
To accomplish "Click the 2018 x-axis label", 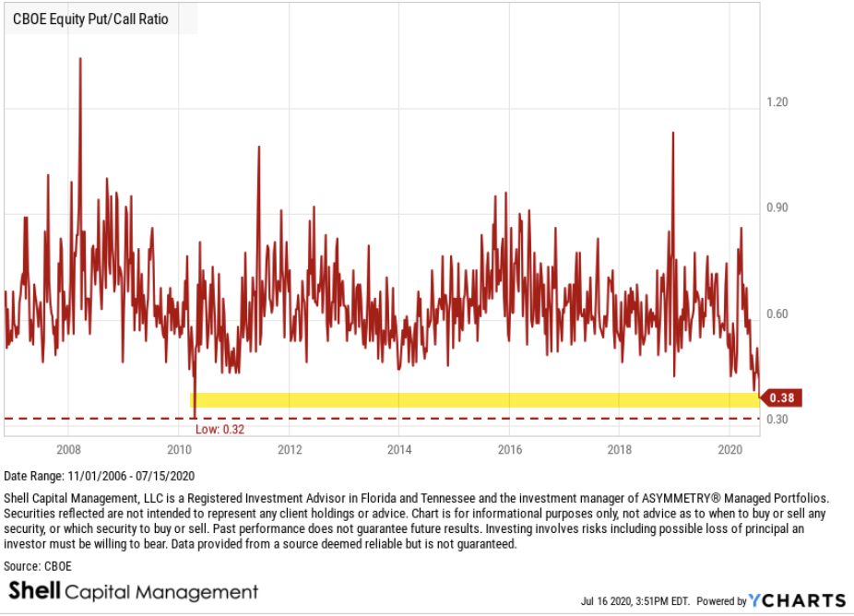I will tap(620, 450).
